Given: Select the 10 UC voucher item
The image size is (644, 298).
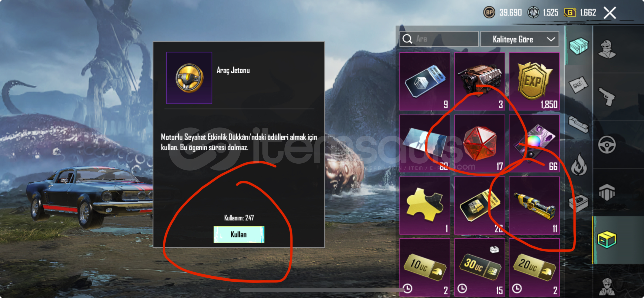Looking at the screenshot, I should pos(425,267).
